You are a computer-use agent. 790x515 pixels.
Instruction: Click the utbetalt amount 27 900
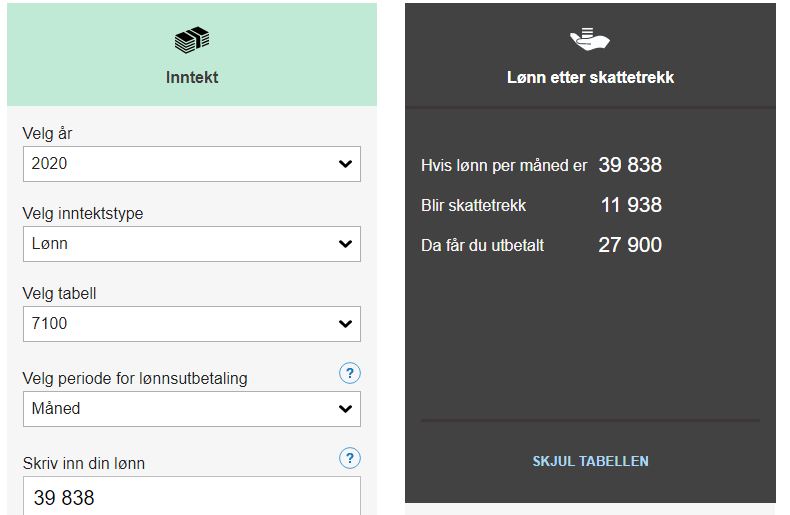(x=630, y=245)
